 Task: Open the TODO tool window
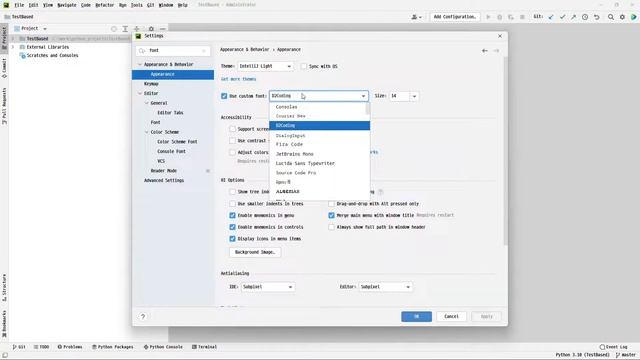41,347
